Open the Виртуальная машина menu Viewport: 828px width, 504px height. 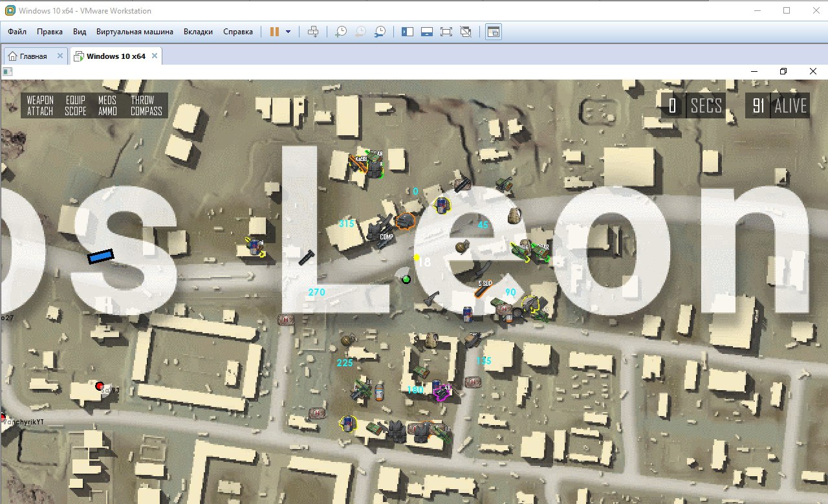pyautogui.click(x=135, y=31)
